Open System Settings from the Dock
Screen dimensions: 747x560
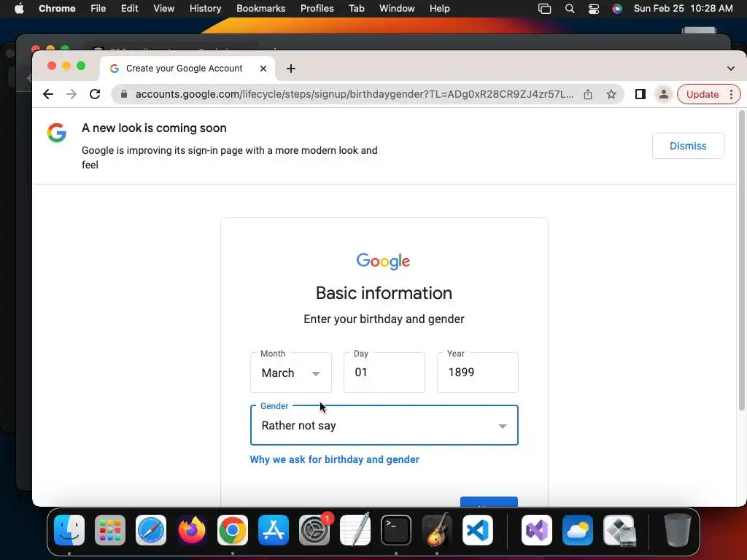[x=314, y=530]
